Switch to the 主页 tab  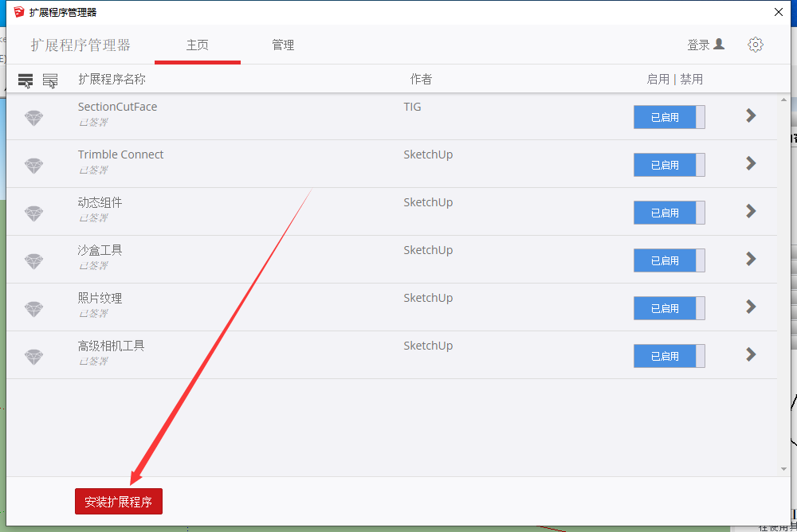(x=197, y=45)
